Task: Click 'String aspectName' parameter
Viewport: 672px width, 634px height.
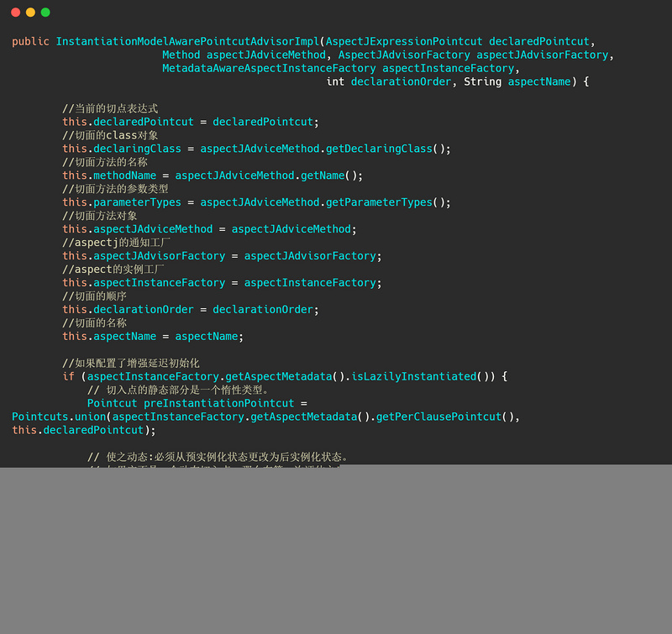Action: [517, 81]
